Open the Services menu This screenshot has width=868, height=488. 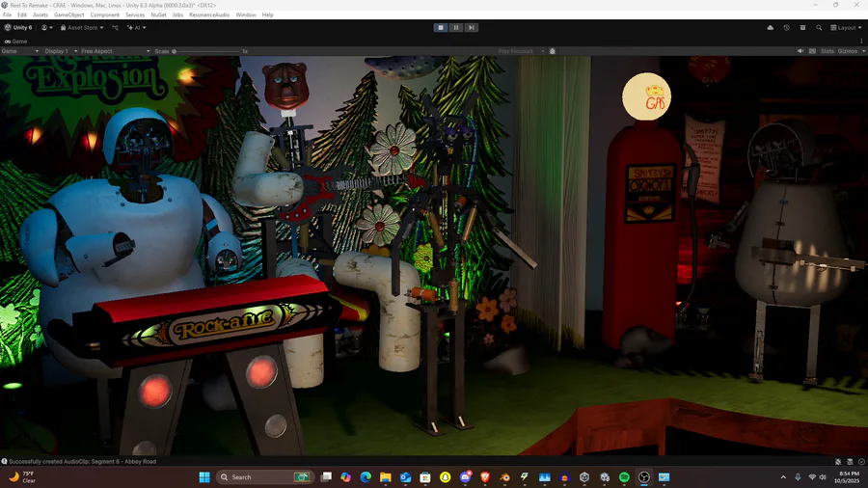[x=135, y=14]
